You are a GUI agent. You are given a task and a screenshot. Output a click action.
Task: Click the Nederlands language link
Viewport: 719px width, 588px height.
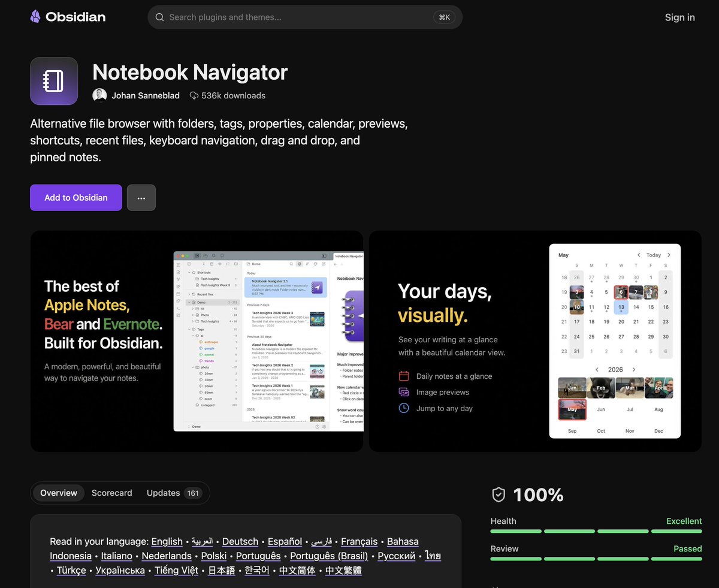167,556
